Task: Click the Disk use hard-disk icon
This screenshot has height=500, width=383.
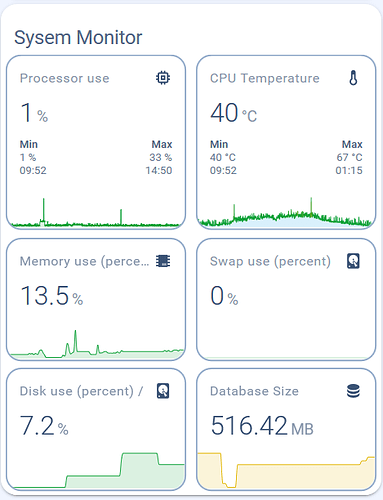Action: point(163,391)
